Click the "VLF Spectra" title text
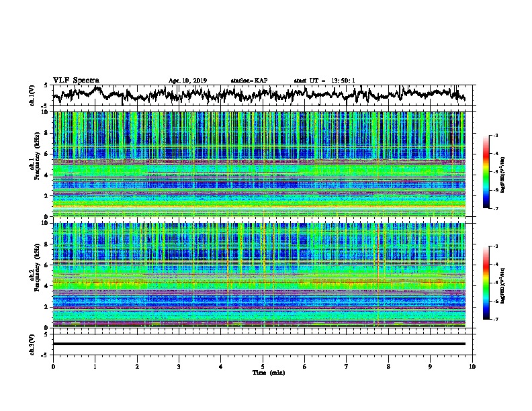Viewport: 532px width, 411px height. (x=76, y=81)
